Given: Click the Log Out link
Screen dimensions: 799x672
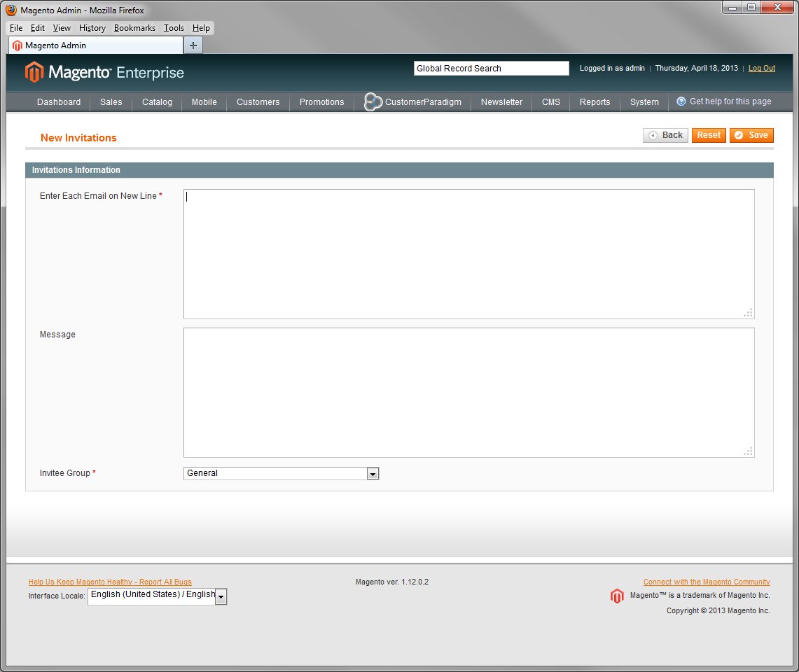Looking at the screenshot, I should pos(762,69).
